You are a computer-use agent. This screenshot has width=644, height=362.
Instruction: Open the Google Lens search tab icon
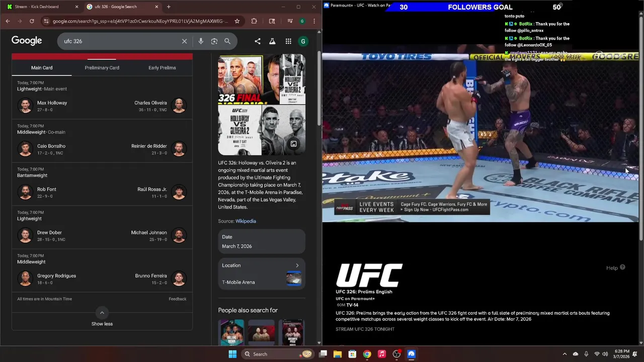(272, 21)
